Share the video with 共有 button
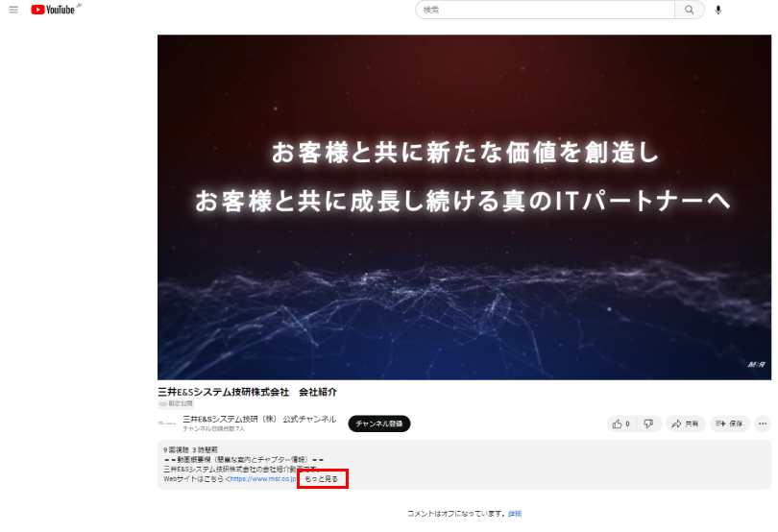Screen dimensions: 778x532 click(685, 423)
